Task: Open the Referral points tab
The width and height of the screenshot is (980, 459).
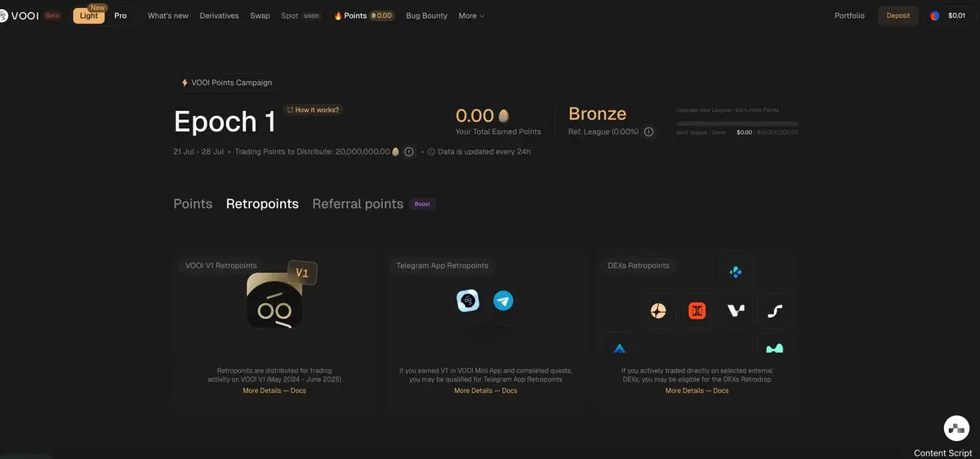Action: (358, 204)
